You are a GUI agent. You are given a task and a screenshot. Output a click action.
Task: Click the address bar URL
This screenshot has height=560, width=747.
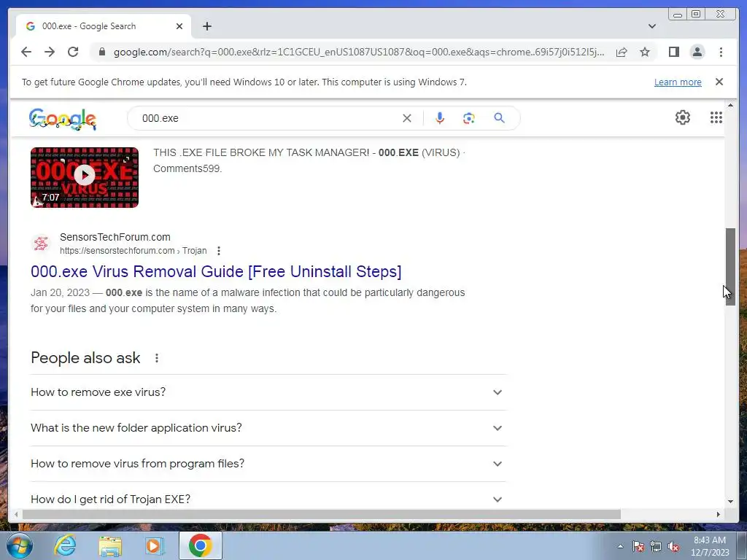coord(359,52)
